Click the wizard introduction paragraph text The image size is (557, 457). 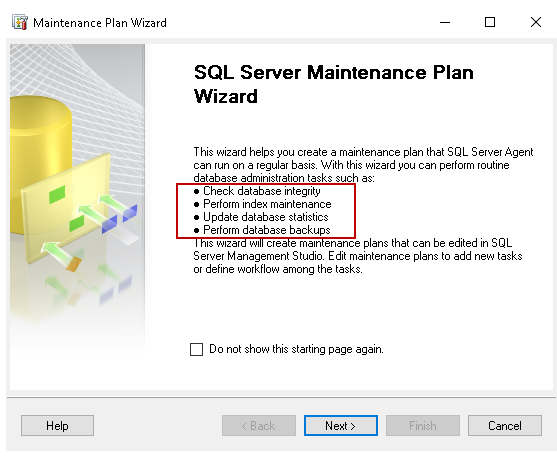[363, 165]
